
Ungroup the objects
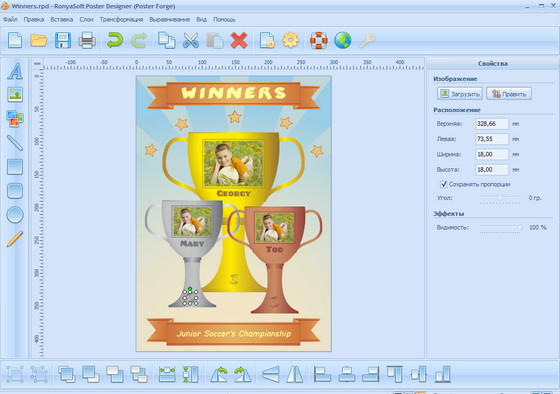[x=39, y=374]
